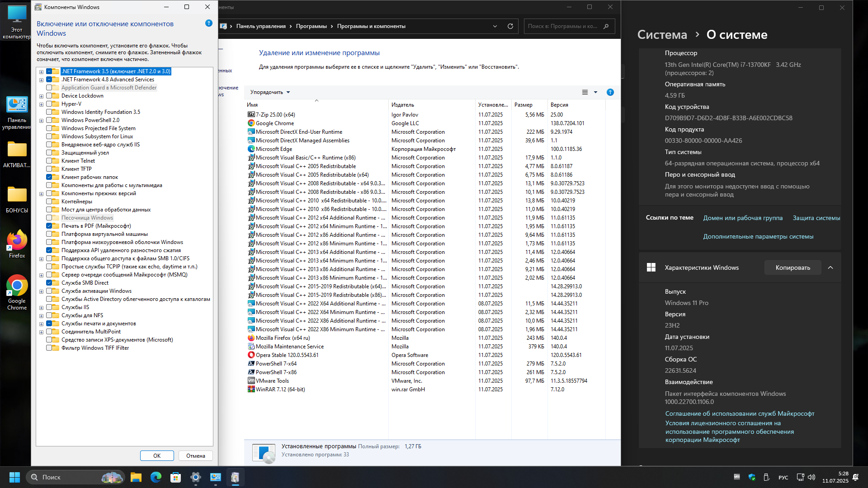Screen dimensions: 868x488
Task: Uncheck Служба SMB Direct
Action: [49, 283]
